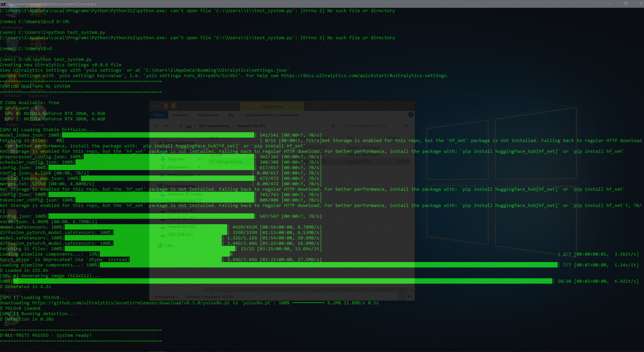Expand the Explorer ribbon chevron
Viewport: 644px width, 352px height.
(x=403, y=115)
